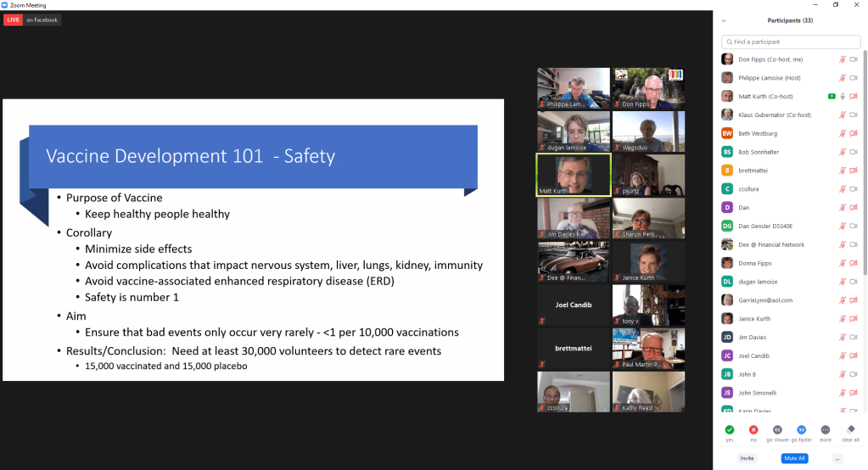Screen dimensions: 868x470
Task: Click the 'Find a participant' search field
Action: [x=789, y=42]
